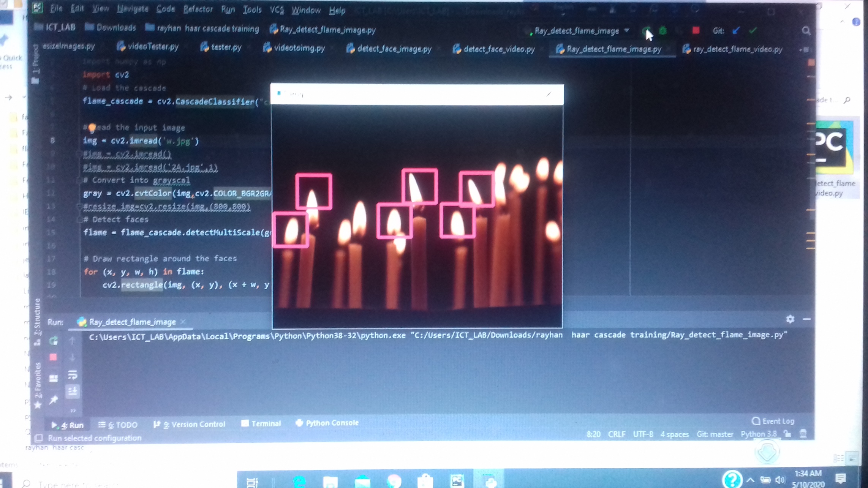Open Search Everywhere magnifier icon
This screenshot has height=488, width=868.
pos(806,31)
